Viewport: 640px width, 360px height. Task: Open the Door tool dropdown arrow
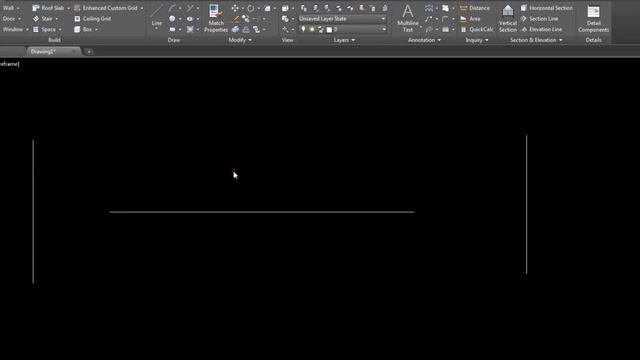[19, 19]
